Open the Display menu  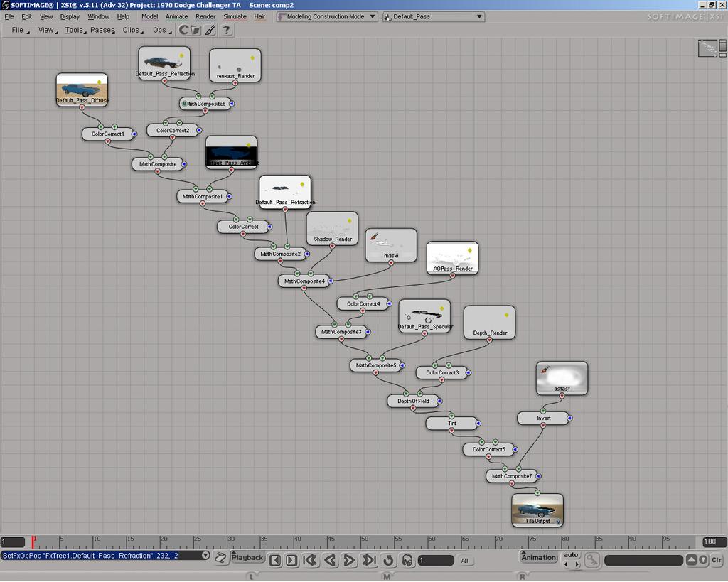pos(70,17)
